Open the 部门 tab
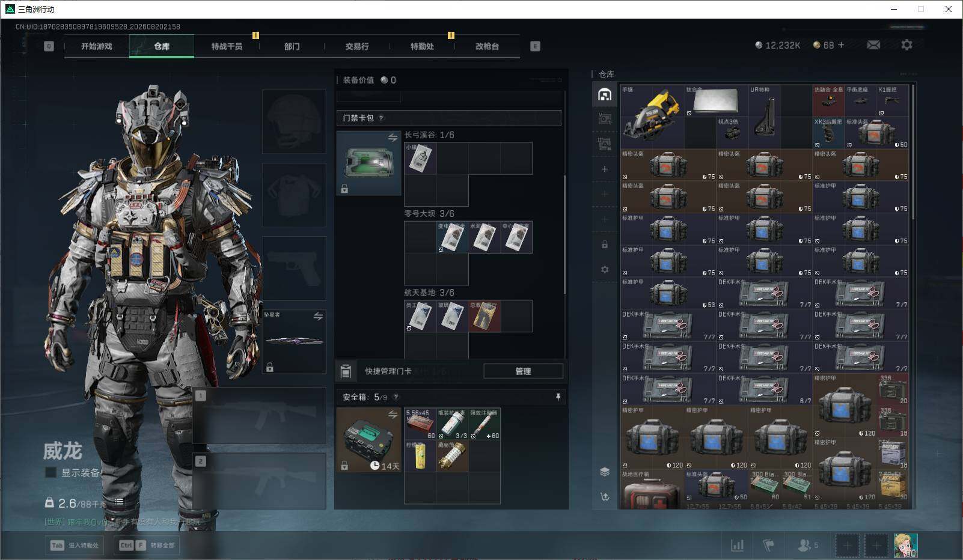This screenshot has width=963, height=560. pyautogui.click(x=292, y=46)
